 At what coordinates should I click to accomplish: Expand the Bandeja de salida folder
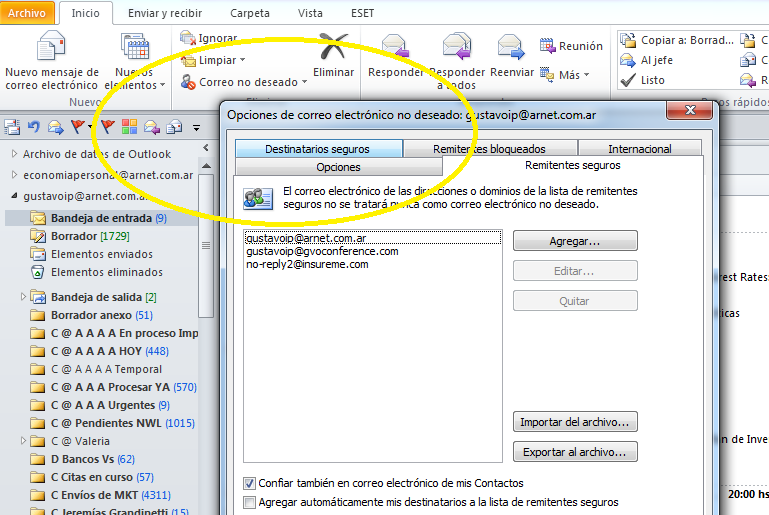click(23, 297)
